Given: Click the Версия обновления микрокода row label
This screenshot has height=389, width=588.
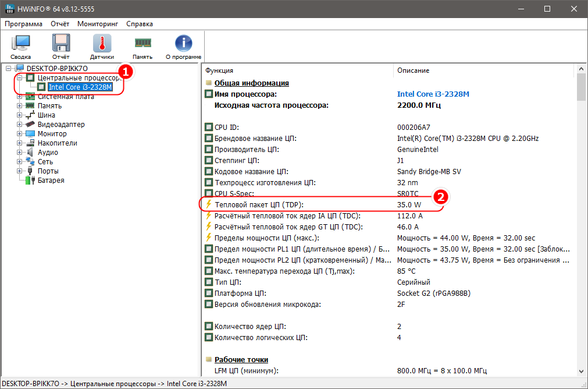Looking at the screenshot, I should click(268, 304).
